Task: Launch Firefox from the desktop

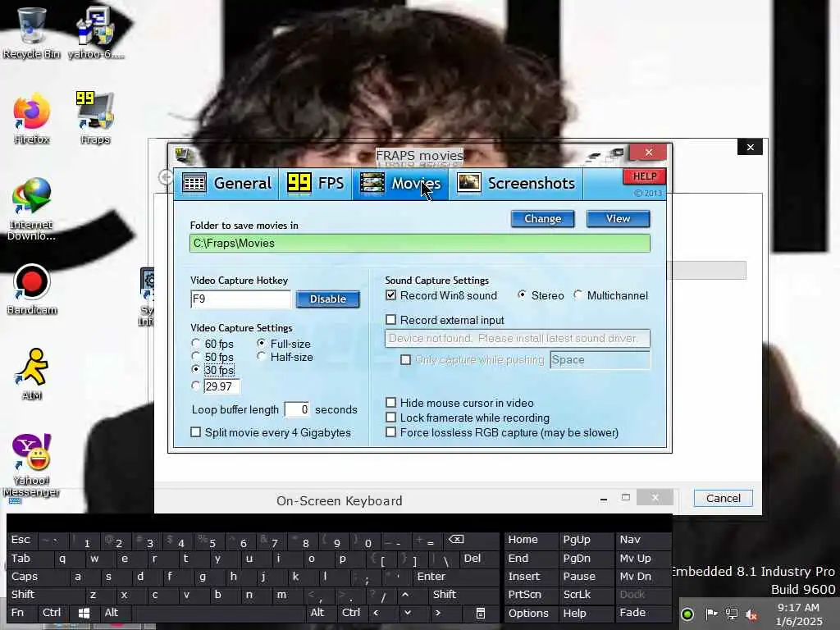Action: 32,119
